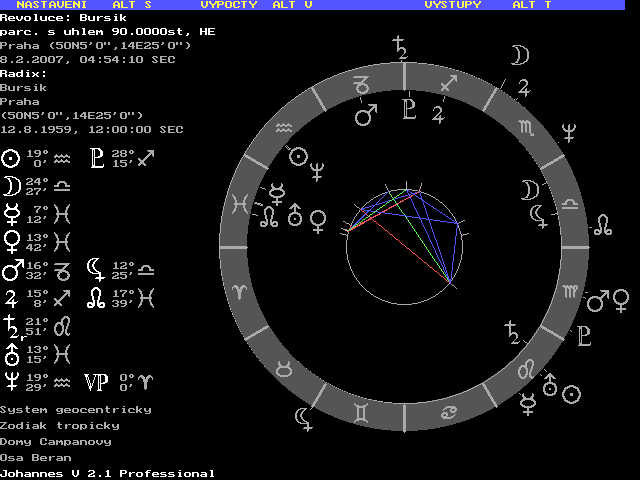This screenshot has height=480, width=640.
Task: Open the NASTAVENI menu
Action: (x=49, y=5)
